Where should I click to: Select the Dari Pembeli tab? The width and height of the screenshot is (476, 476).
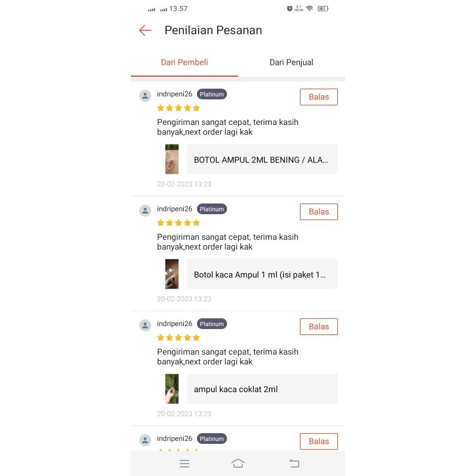(184, 62)
